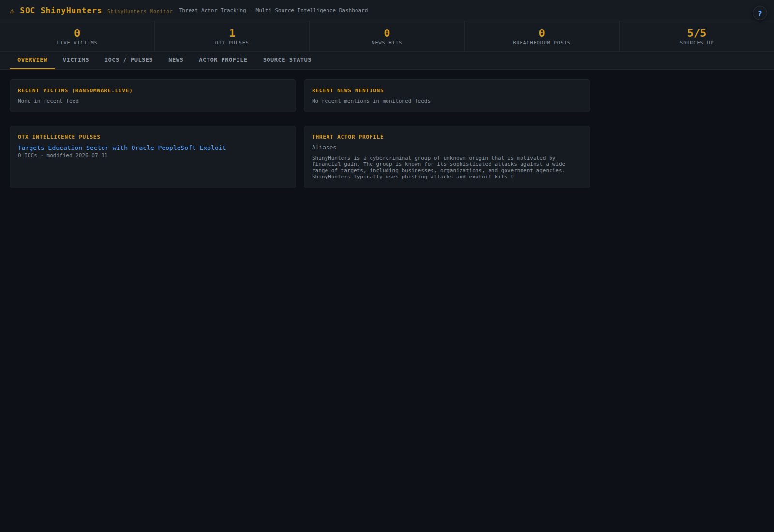Click the Threat Actor Tracking dashboard tagline
This screenshot has height=532, width=774.
click(x=273, y=10)
